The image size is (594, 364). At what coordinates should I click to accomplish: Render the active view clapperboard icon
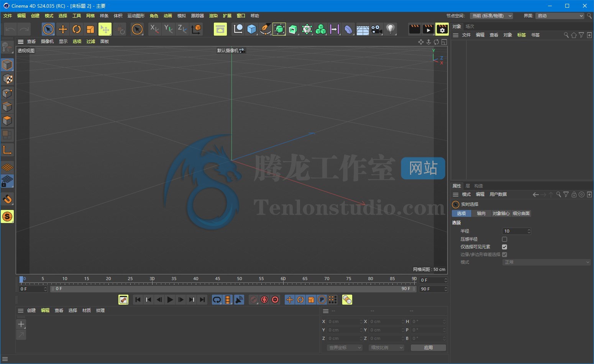tap(414, 29)
